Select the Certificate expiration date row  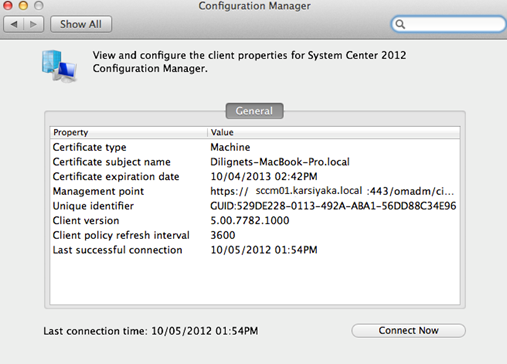click(x=255, y=176)
